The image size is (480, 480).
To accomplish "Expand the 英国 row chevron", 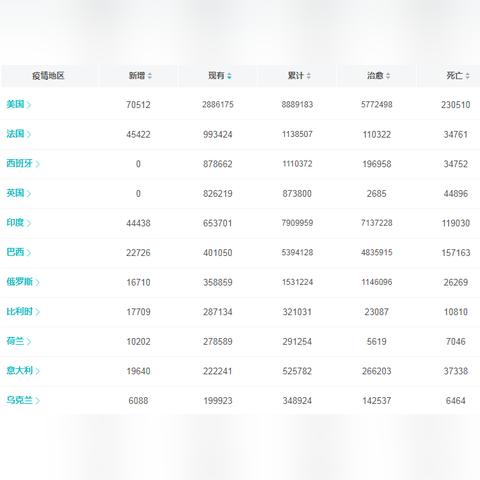I will click(29, 194).
